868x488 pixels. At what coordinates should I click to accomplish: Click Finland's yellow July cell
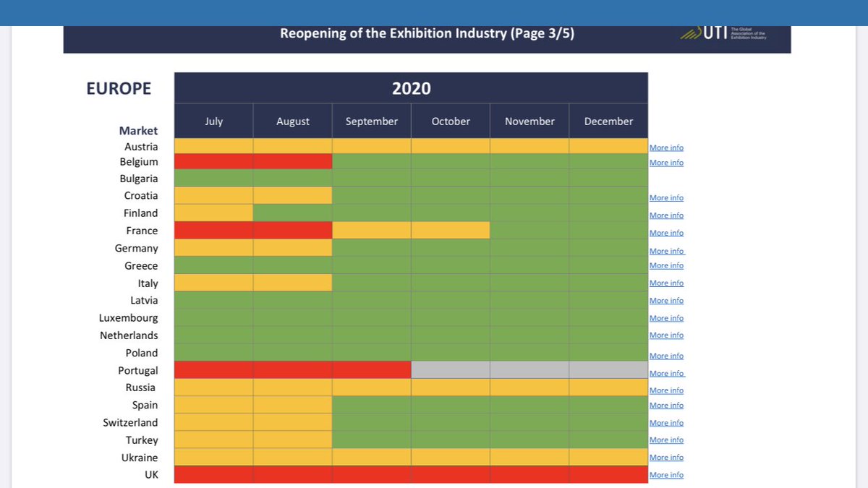click(x=214, y=213)
